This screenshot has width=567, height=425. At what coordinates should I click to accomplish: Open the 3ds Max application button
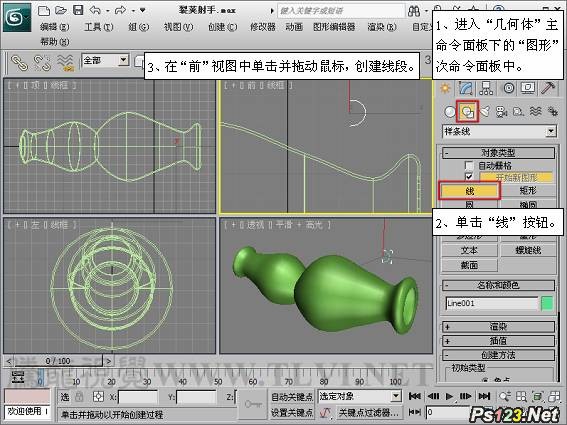point(17,17)
